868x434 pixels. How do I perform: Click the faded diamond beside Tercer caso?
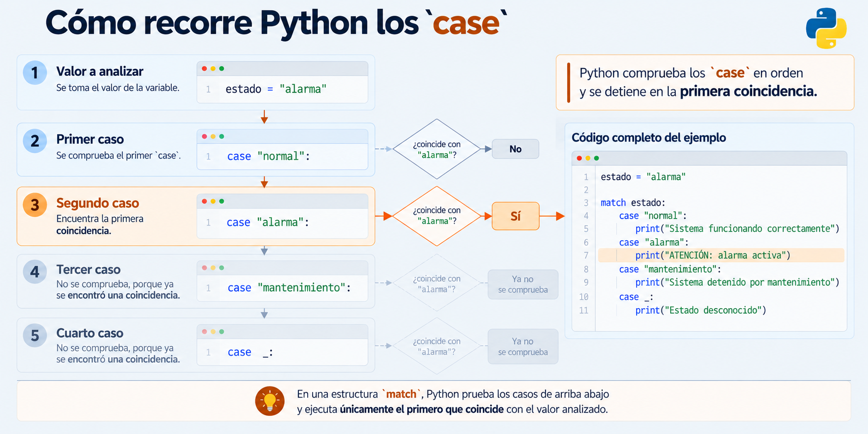pyautogui.click(x=437, y=283)
